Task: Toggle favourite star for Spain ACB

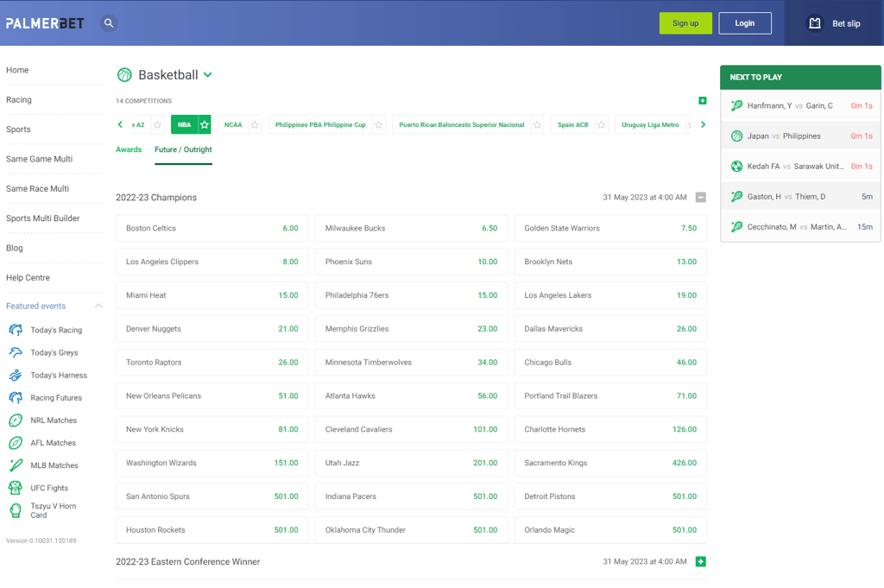Action: [602, 124]
